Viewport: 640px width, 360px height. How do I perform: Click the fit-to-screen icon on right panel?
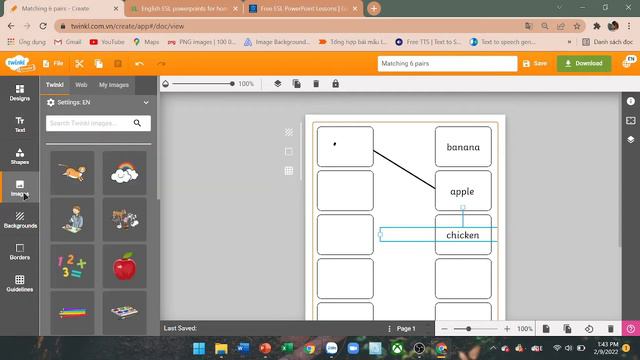pos(631,120)
